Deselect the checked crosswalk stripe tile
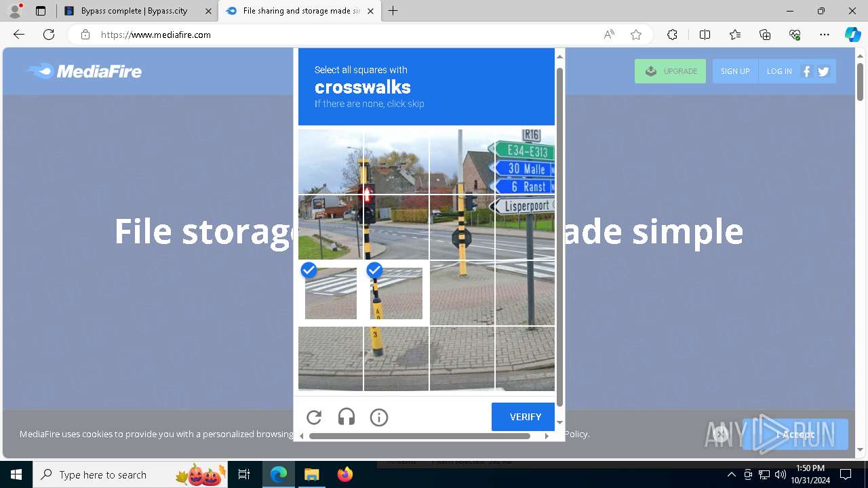The image size is (868, 488). [331, 293]
